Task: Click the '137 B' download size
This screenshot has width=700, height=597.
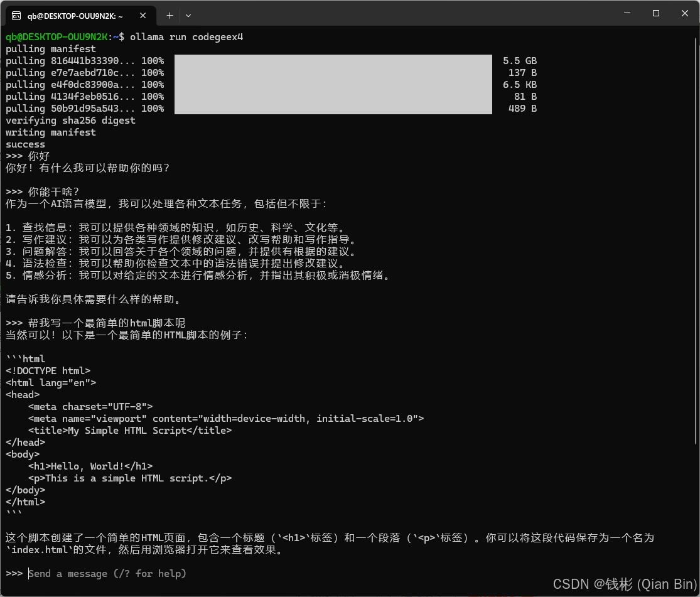Action: pos(522,73)
